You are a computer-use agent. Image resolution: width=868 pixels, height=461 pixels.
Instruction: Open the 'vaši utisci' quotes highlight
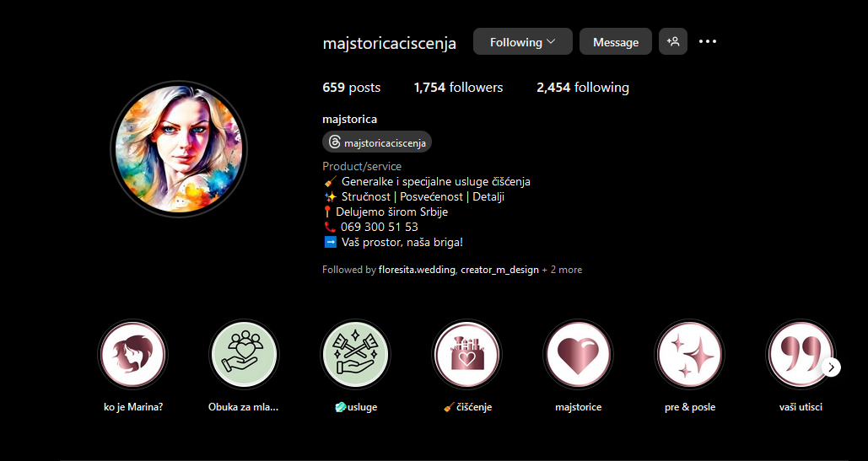[x=800, y=354]
